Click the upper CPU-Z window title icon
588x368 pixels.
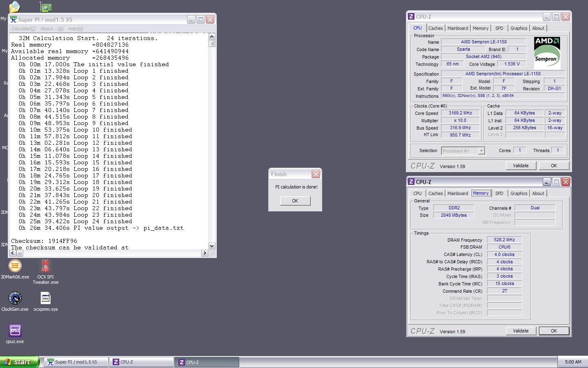412,17
